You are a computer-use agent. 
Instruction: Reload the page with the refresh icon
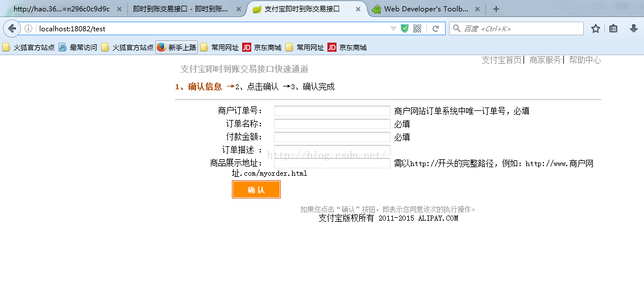tap(436, 28)
